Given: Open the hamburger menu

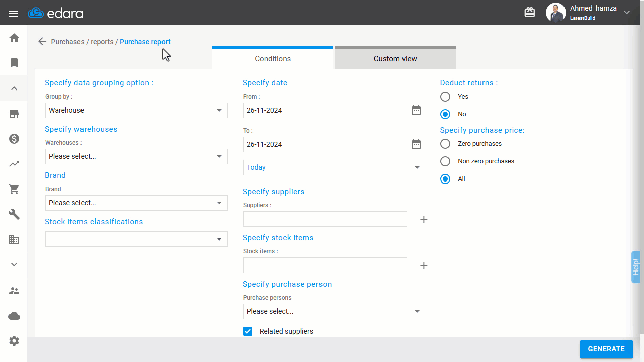Looking at the screenshot, I should pyautogui.click(x=14, y=13).
